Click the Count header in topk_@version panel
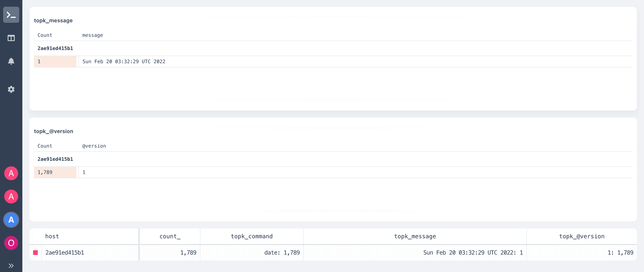The image size is (644, 272). click(x=45, y=146)
